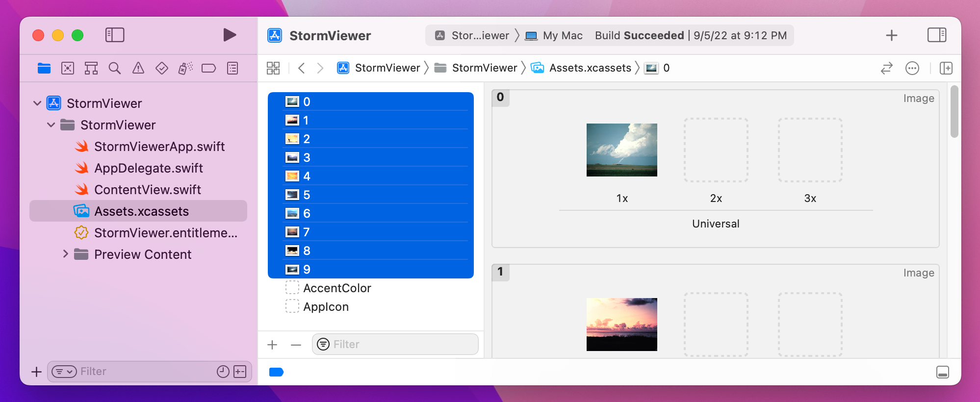Open the navigator filter options menu
The width and height of the screenshot is (980, 402).
coord(64,372)
